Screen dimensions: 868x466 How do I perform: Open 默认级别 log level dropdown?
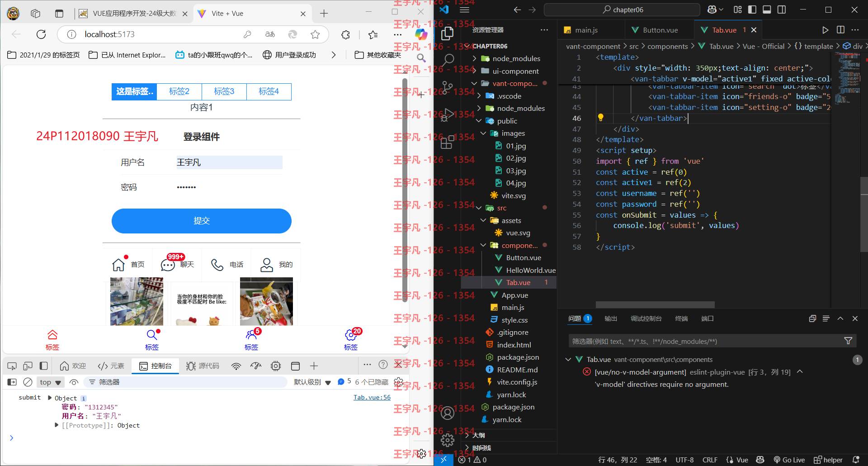(x=312, y=382)
